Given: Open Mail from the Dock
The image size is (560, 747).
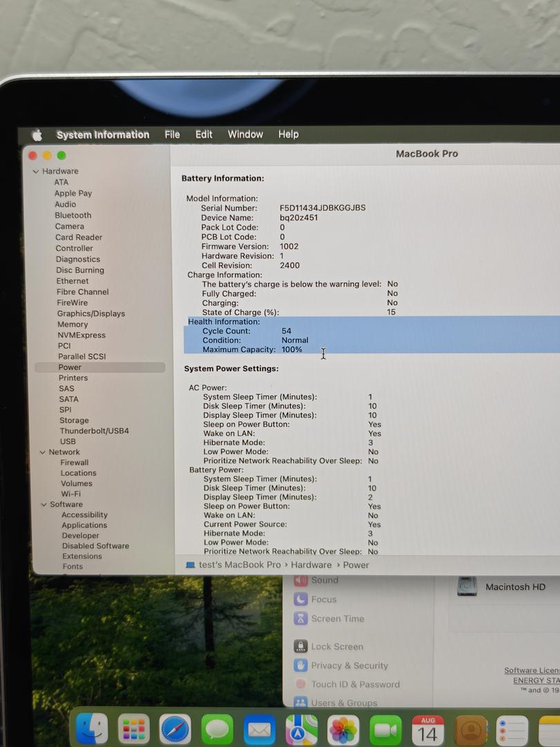Looking at the screenshot, I should pos(259,730).
